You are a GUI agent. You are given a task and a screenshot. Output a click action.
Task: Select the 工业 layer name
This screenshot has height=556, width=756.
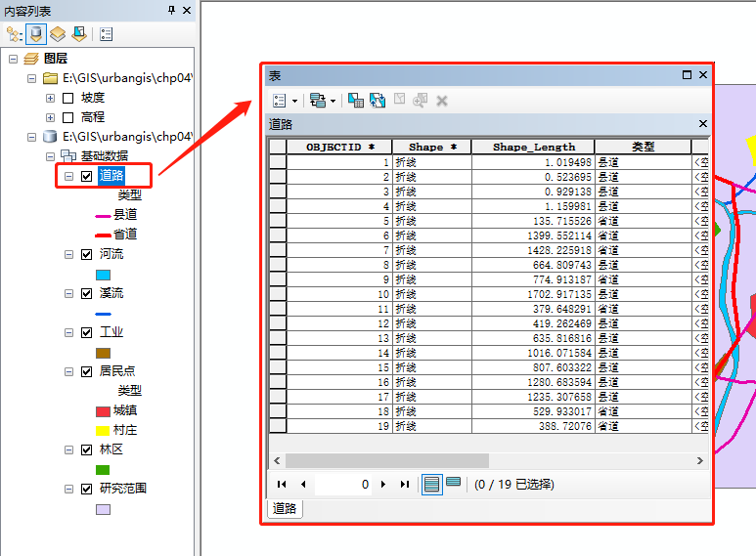pos(111,332)
